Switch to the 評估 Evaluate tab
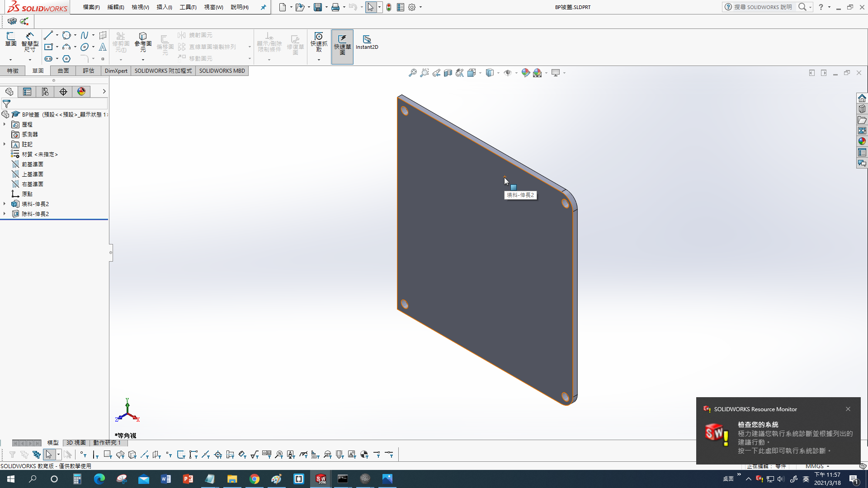 pyautogui.click(x=89, y=70)
